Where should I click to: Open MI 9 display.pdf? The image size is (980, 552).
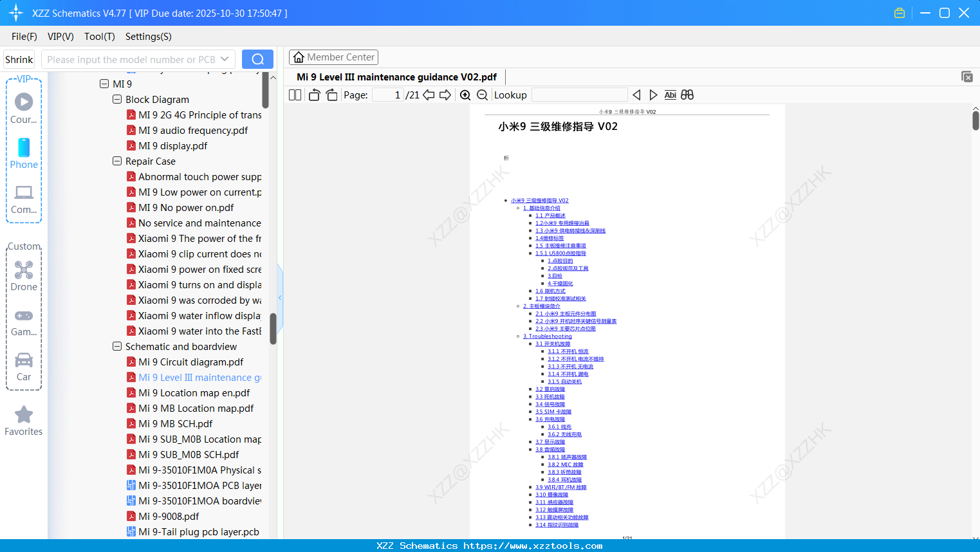tap(173, 145)
